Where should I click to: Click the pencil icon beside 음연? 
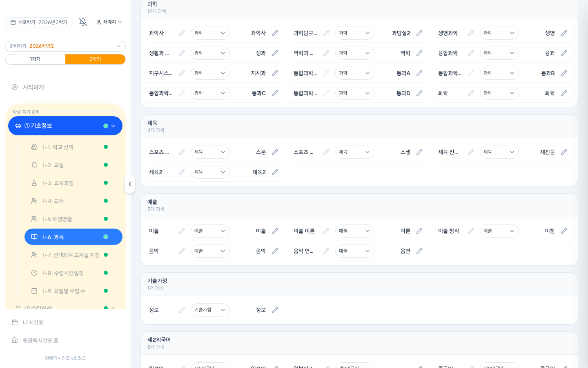tap(419, 251)
